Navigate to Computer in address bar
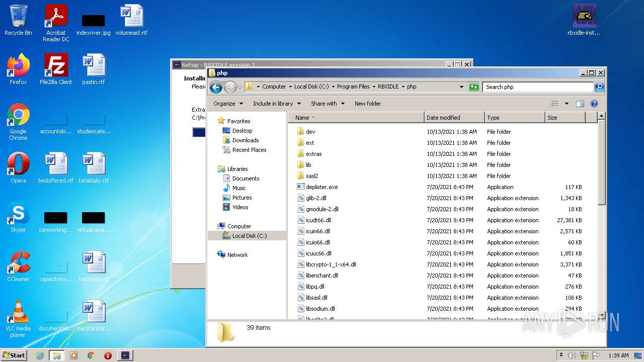The image size is (644, 362). pos(274,87)
